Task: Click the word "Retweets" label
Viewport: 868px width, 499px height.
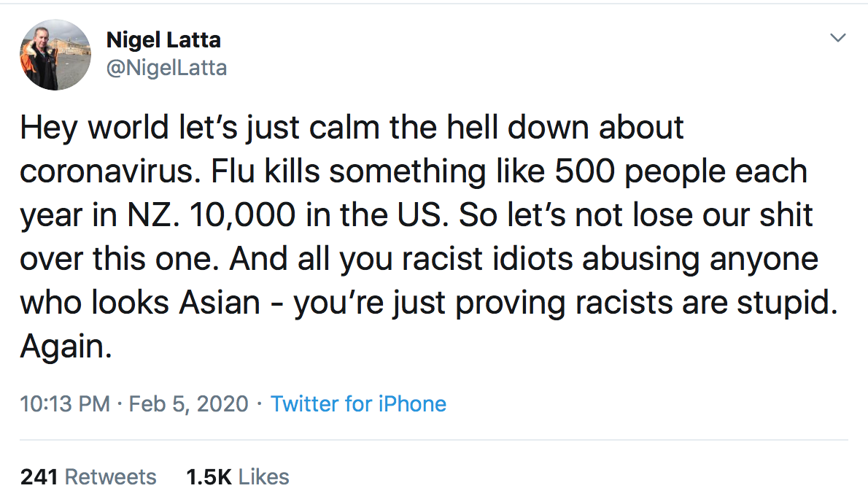Action: 111,477
